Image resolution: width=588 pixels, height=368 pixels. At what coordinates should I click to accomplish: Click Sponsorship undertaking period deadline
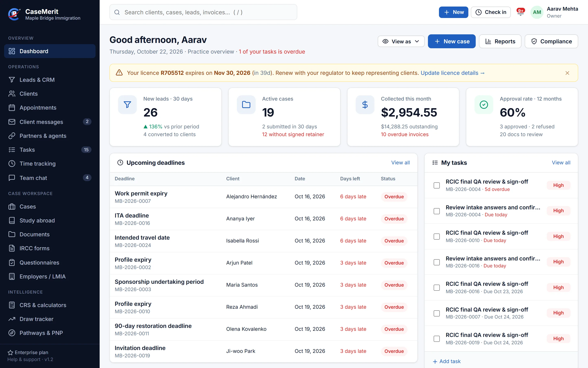(x=159, y=282)
